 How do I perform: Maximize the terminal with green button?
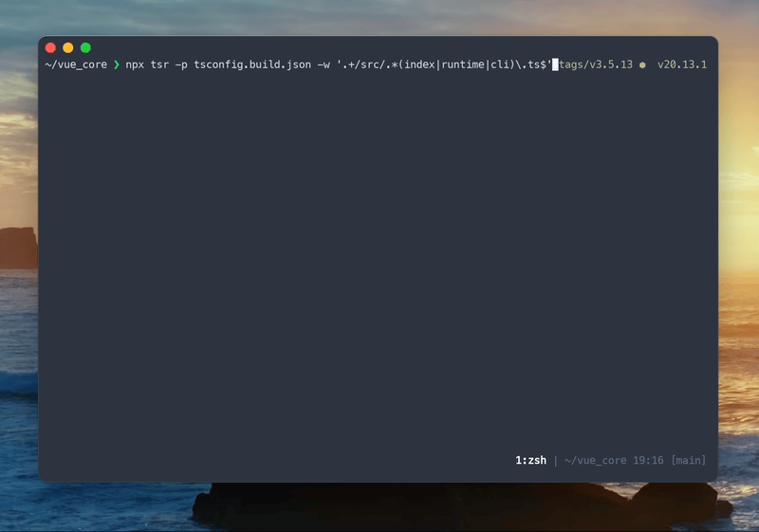click(85, 47)
